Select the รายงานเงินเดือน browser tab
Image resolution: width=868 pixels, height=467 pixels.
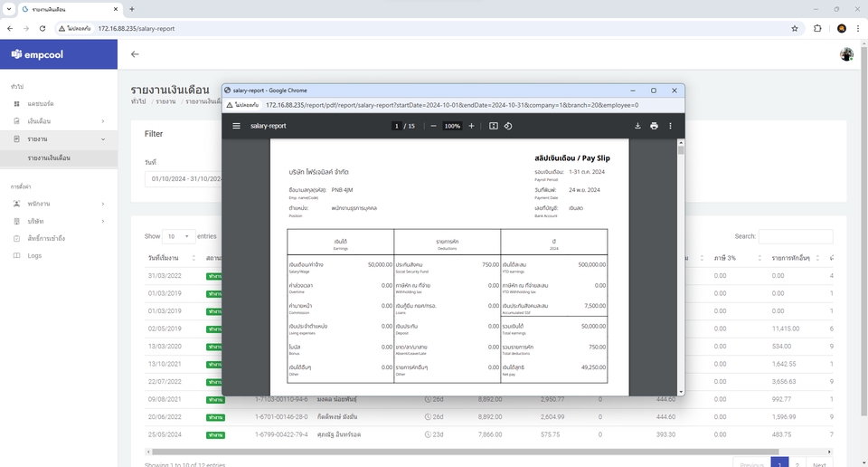(70, 9)
